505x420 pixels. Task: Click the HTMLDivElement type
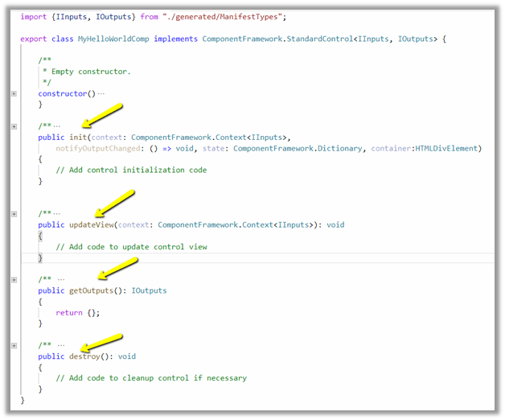(x=445, y=149)
